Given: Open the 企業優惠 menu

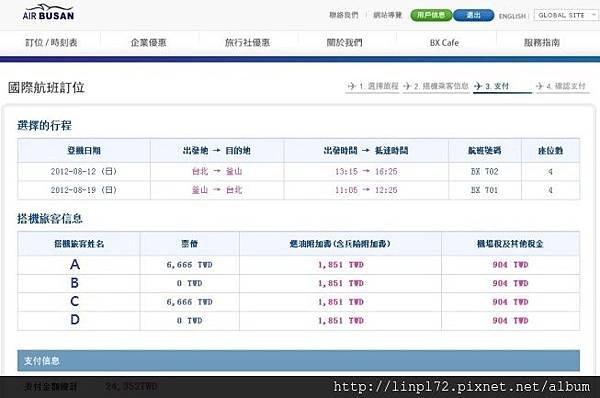Looking at the screenshot, I should click(x=148, y=42).
